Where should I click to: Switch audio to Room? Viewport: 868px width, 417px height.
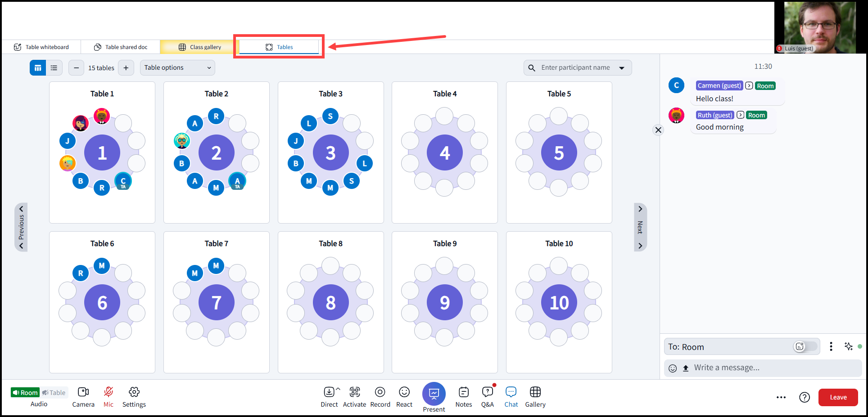[25, 392]
